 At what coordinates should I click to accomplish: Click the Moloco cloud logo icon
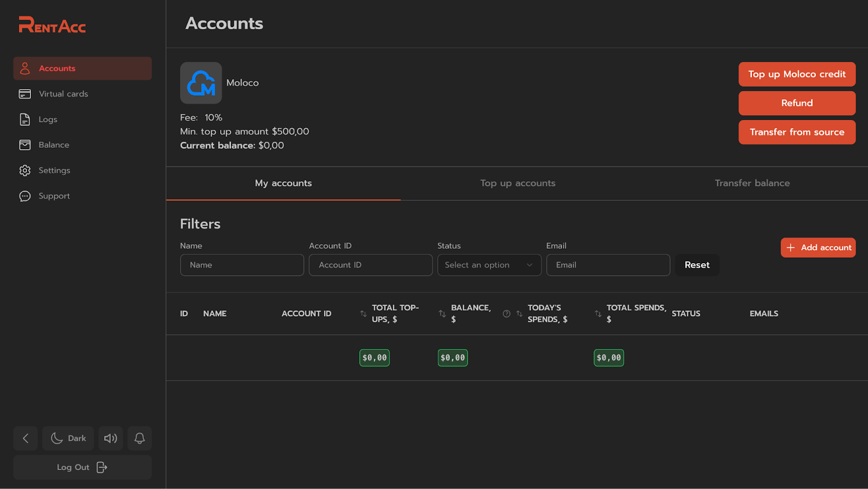201,83
